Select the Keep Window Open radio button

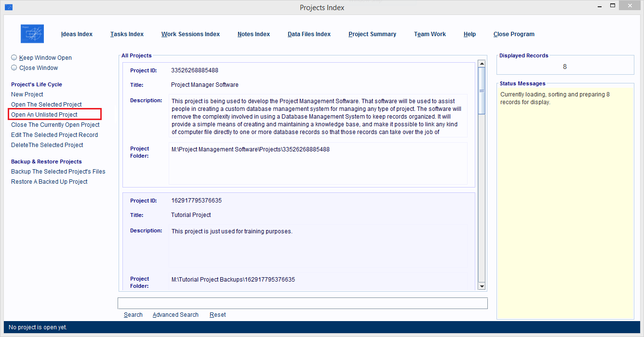coord(14,57)
